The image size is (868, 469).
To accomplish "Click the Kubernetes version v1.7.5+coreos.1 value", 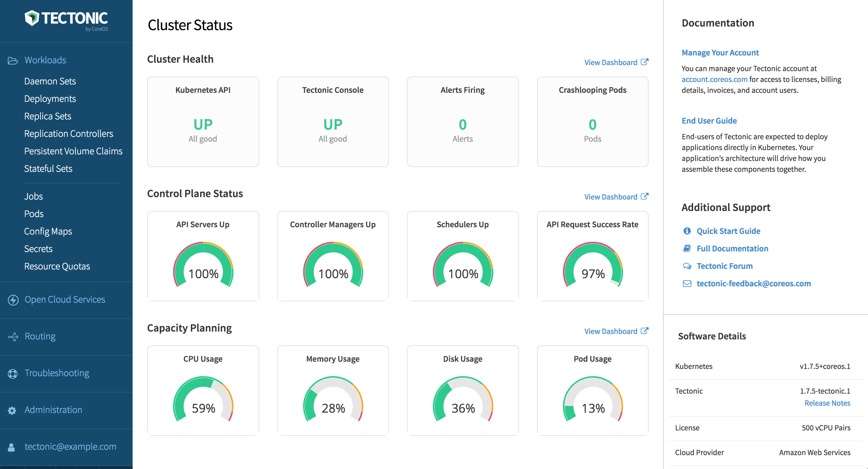I will click(825, 366).
